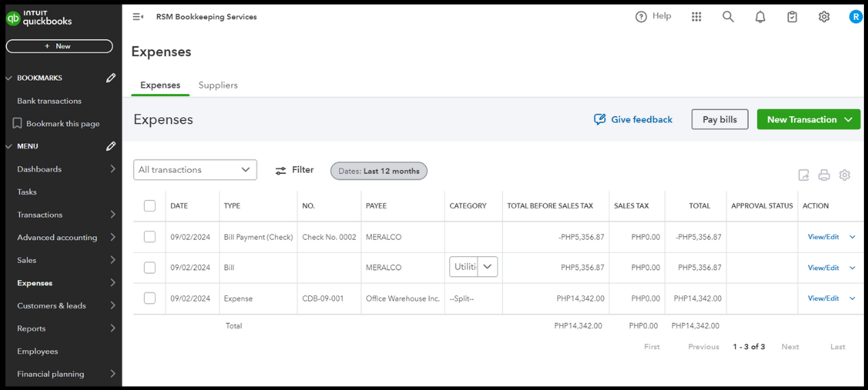Edit menu with the pencil icon

pyautogui.click(x=110, y=146)
